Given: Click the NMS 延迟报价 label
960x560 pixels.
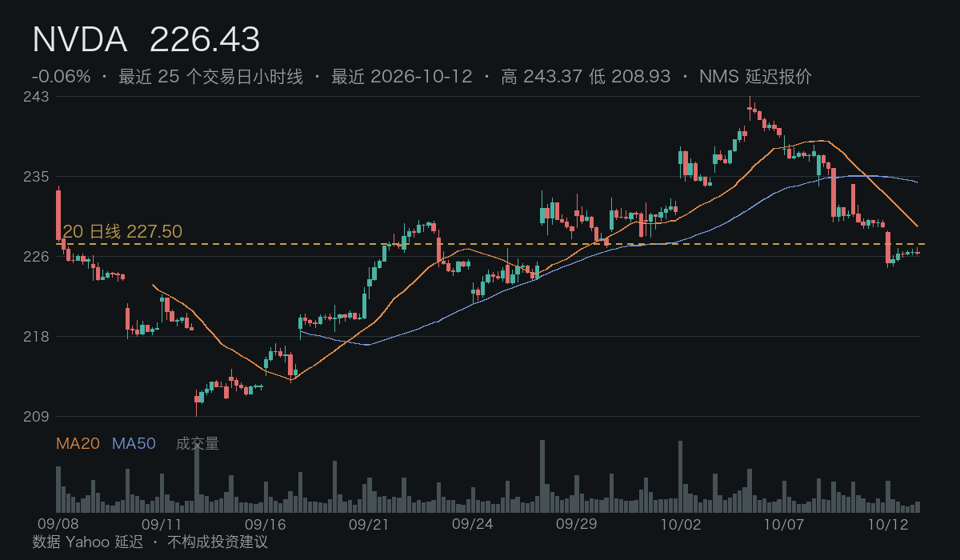Looking at the screenshot, I should click(755, 77).
